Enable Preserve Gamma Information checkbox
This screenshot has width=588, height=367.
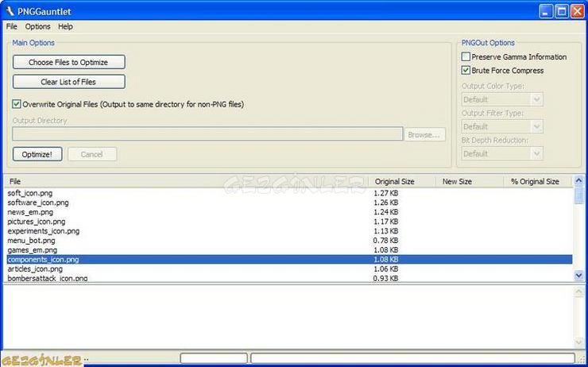466,57
